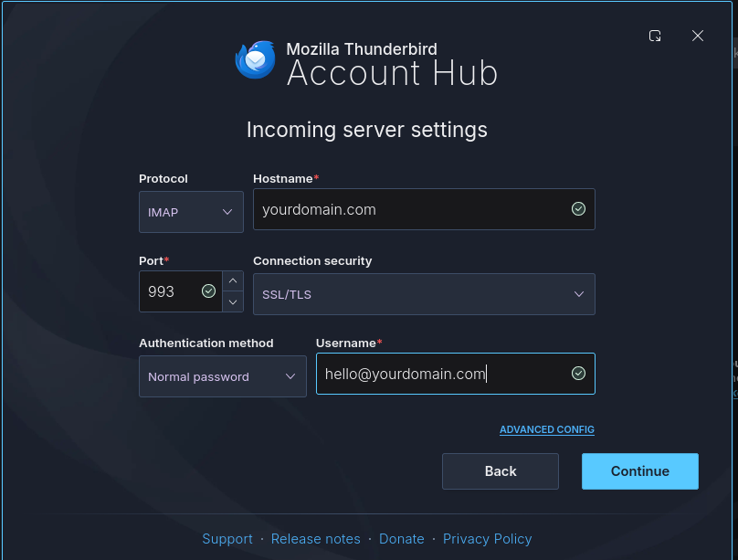Open the Donate link
The height and width of the screenshot is (560, 738).
point(402,539)
